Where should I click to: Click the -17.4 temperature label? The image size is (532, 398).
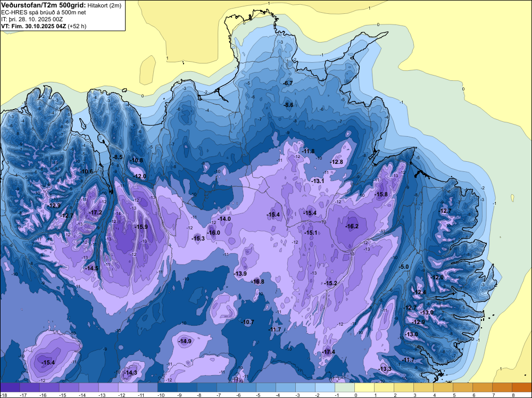[x=329, y=352]
